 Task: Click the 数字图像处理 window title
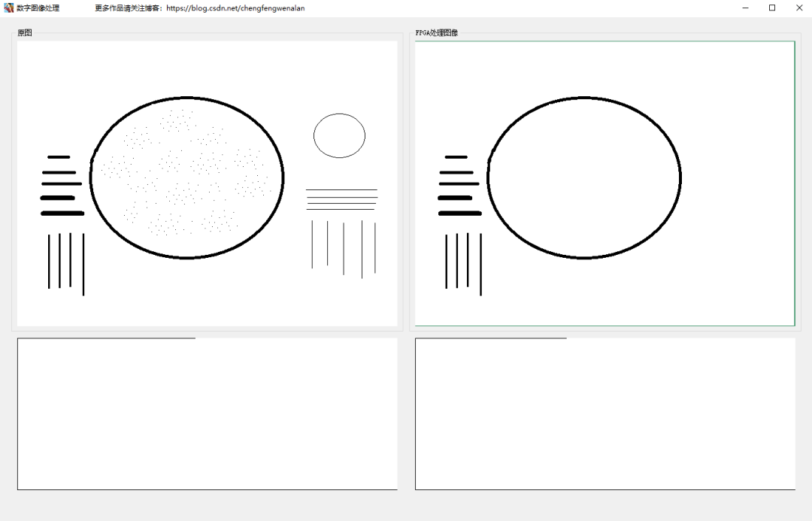38,8
